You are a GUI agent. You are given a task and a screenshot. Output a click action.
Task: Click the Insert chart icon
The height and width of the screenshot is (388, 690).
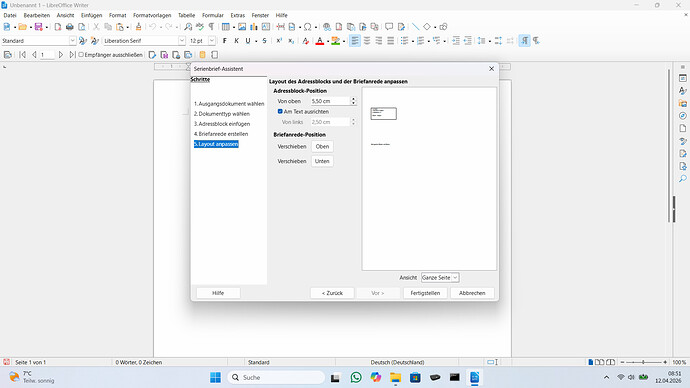pyautogui.click(x=254, y=27)
